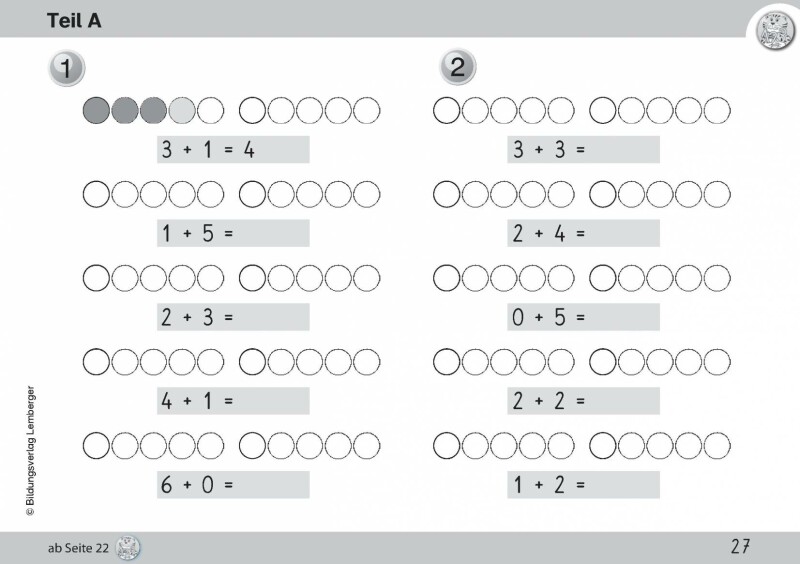Click the answer box for 3 + 3 =
Image resolution: width=800 pixels, height=564 pixels.
point(620,150)
